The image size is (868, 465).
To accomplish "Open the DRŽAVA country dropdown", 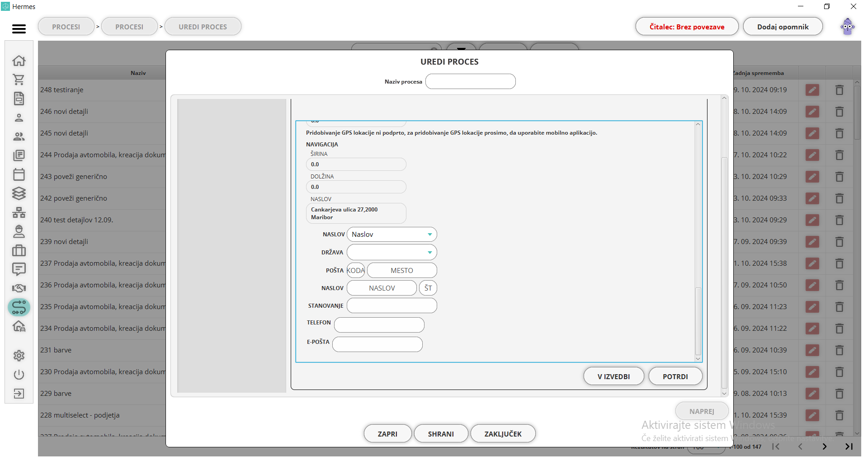I will click(x=392, y=253).
